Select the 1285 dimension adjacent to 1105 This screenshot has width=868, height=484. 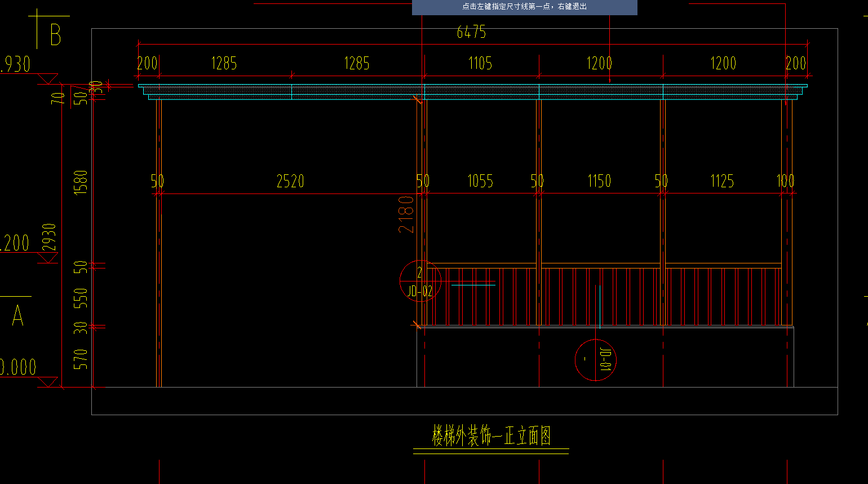pos(357,63)
